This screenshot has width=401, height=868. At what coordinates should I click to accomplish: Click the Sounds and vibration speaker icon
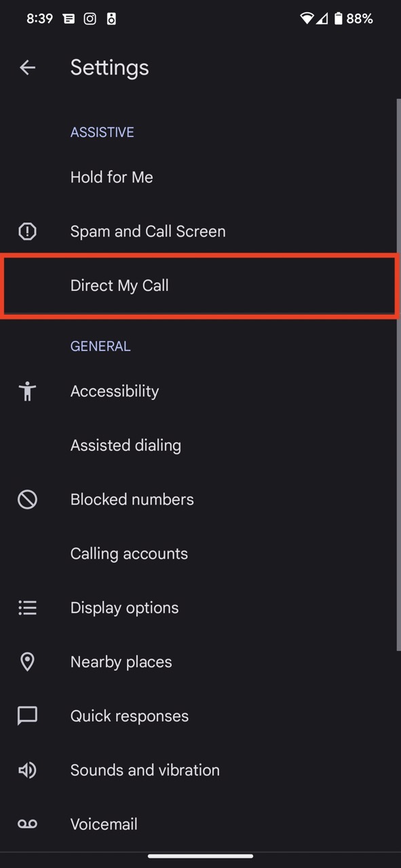coord(27,770)
